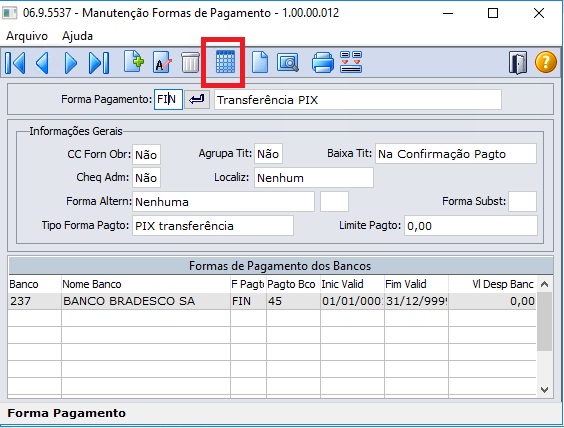Delete record trash can icon
Viewport: 564px width, 428px height.
click(x=190, y=63)
